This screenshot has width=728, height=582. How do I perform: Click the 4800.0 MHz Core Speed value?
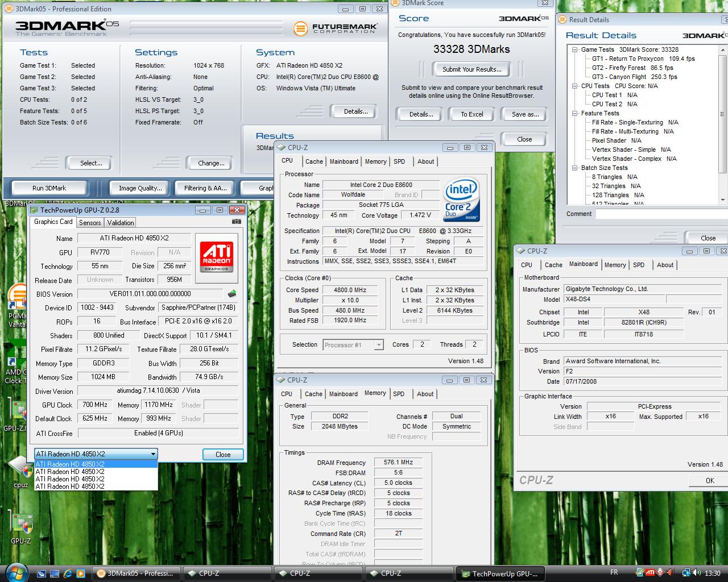pos(350,290)
